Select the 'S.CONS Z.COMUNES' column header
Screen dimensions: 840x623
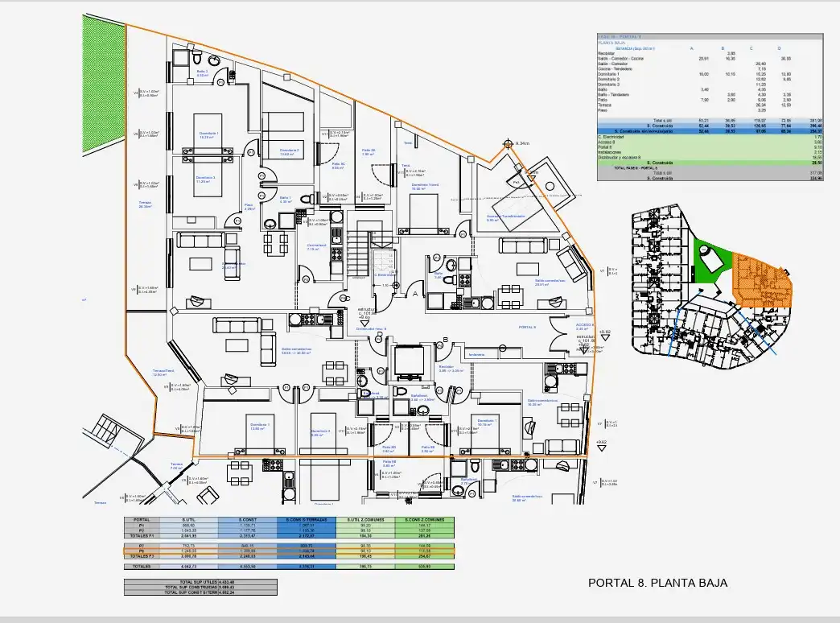tap(424, 519)
